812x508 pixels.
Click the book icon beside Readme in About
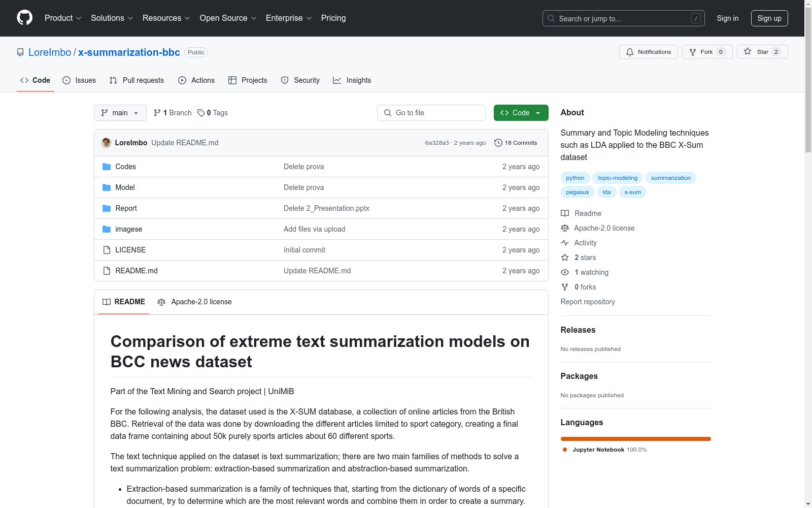(565, 213)
